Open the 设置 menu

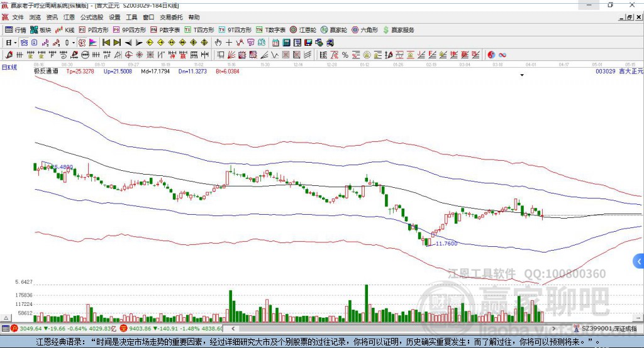[x=114, y=17]
